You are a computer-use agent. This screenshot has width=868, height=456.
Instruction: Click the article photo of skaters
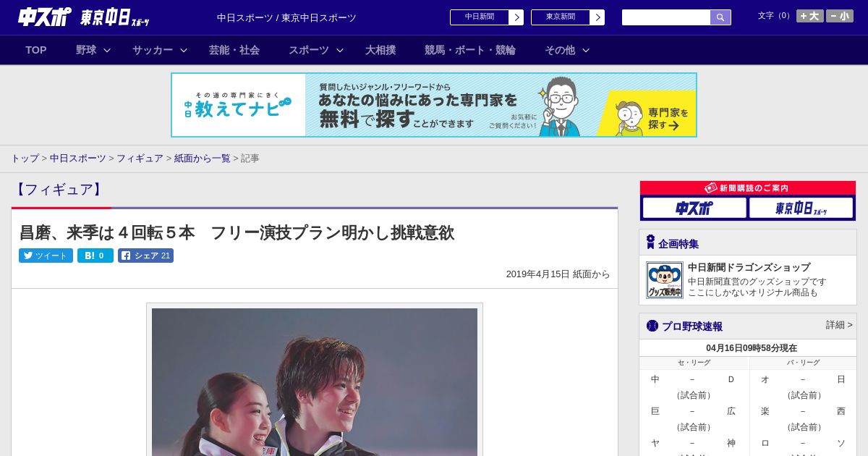point(315,381)
